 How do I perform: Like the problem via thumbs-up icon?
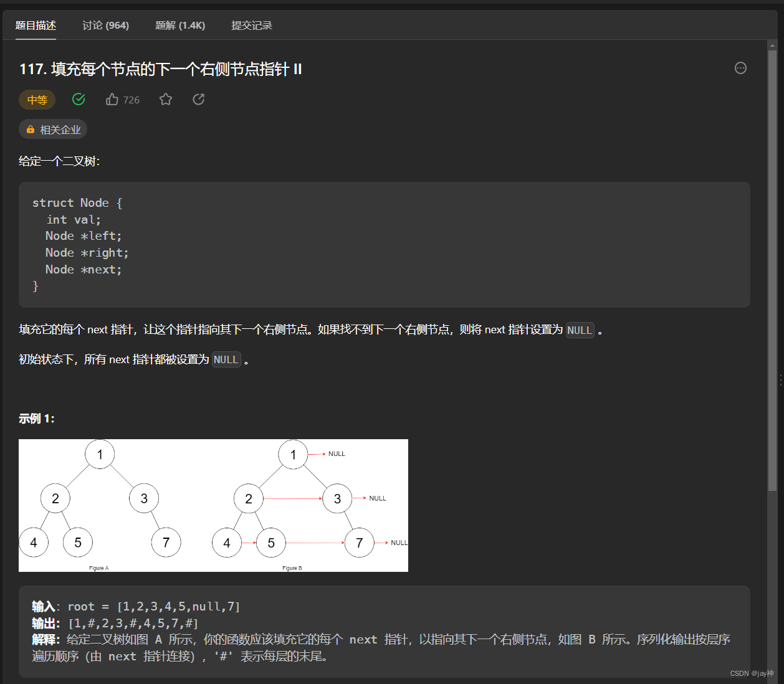point(112,99)
